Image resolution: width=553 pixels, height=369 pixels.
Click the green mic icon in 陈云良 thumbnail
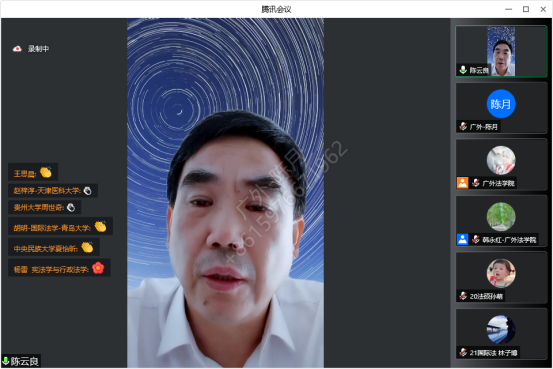click(x=463, y=70)
